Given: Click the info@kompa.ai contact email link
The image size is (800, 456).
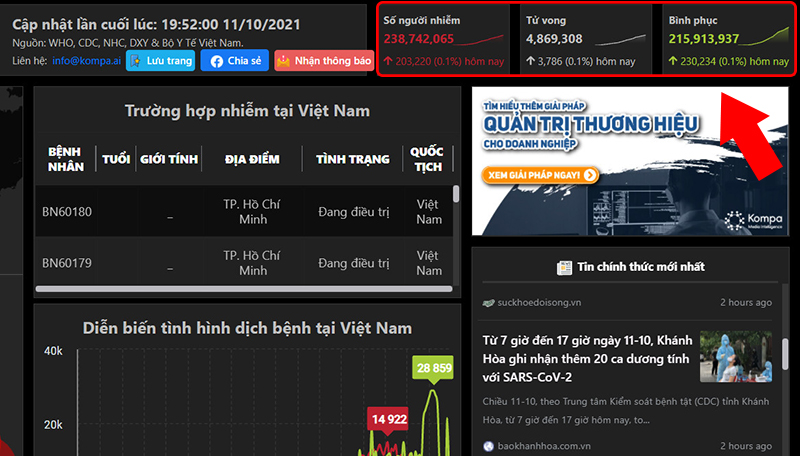Looking at the screenshot, I should [86, 61].
